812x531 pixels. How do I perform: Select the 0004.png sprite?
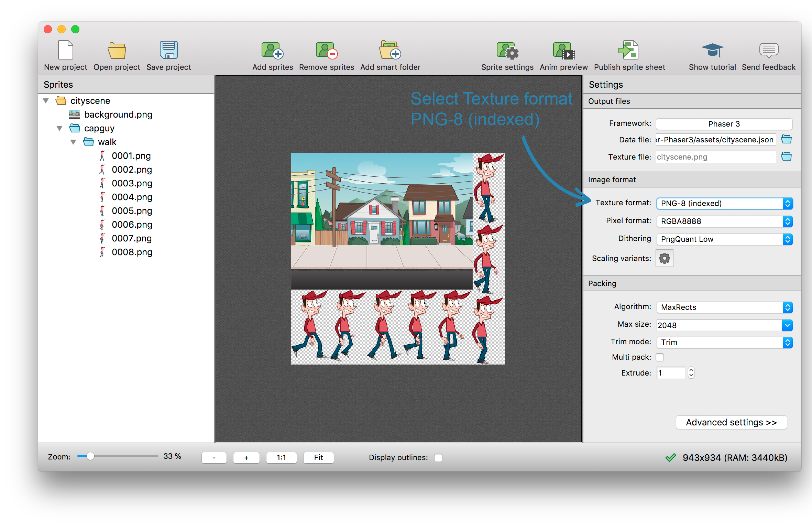(x=132, y=197)
